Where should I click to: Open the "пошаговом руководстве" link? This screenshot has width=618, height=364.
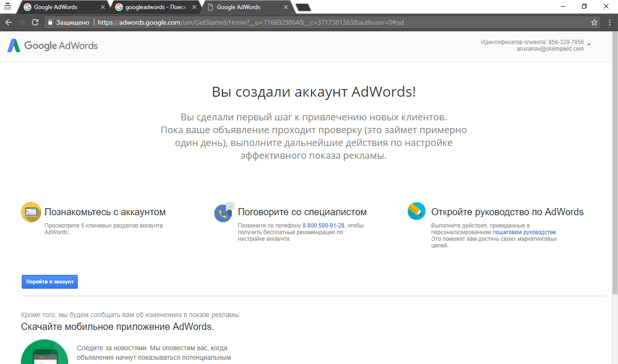[x=524, y=232]
